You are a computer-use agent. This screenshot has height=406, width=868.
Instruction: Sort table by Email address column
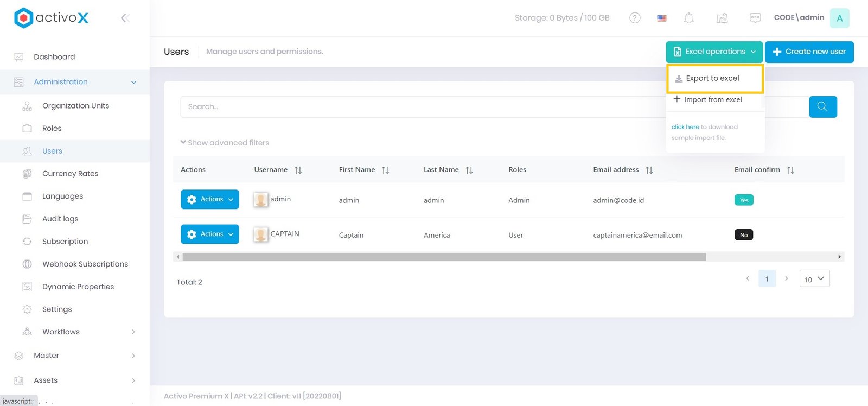[649, 170]
